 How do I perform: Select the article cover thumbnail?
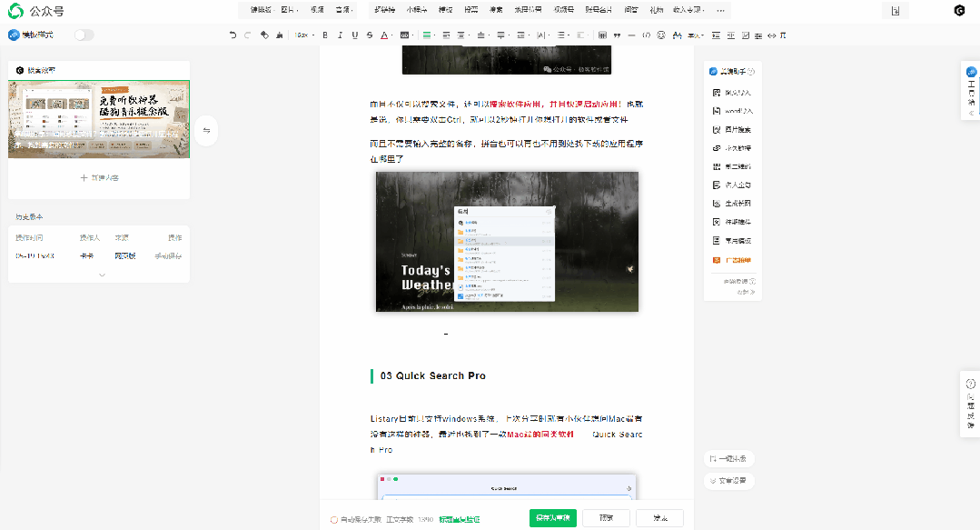tap(99, 119)
